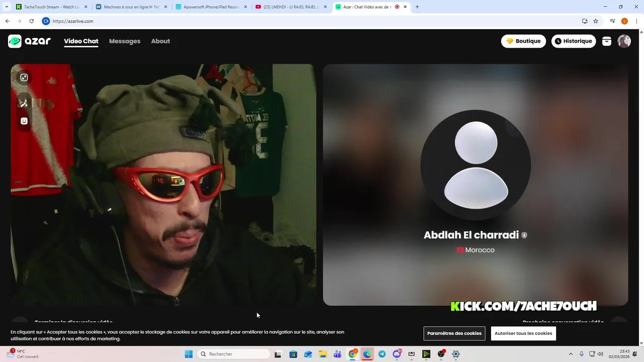Open the Boutique shop
This screenshot has height=362, width=644.
523,41
